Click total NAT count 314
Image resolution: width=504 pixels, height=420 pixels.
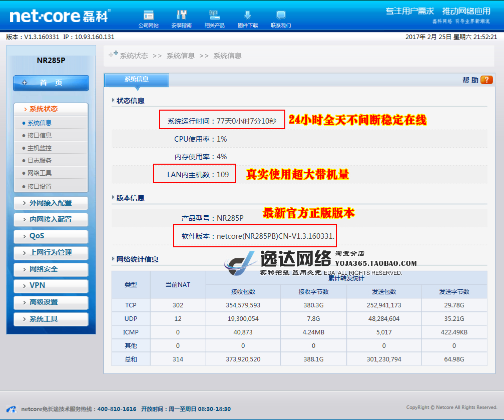[x=178, y=359]
